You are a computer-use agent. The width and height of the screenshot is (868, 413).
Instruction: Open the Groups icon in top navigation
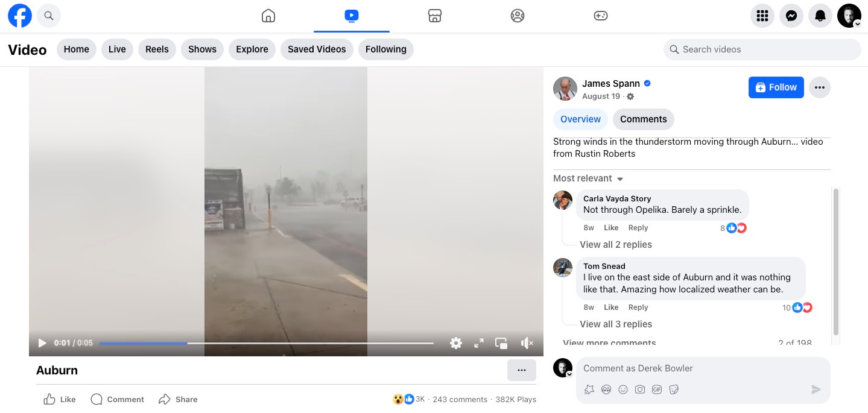coord(518,16)
